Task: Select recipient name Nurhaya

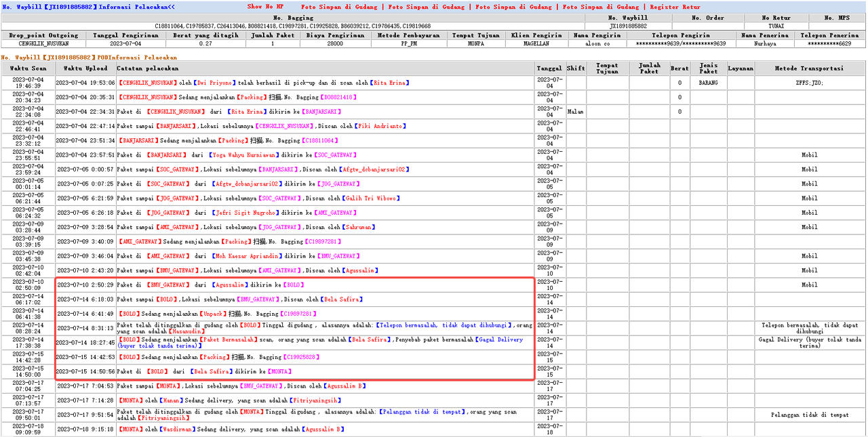Action: [x=765, y=43]
